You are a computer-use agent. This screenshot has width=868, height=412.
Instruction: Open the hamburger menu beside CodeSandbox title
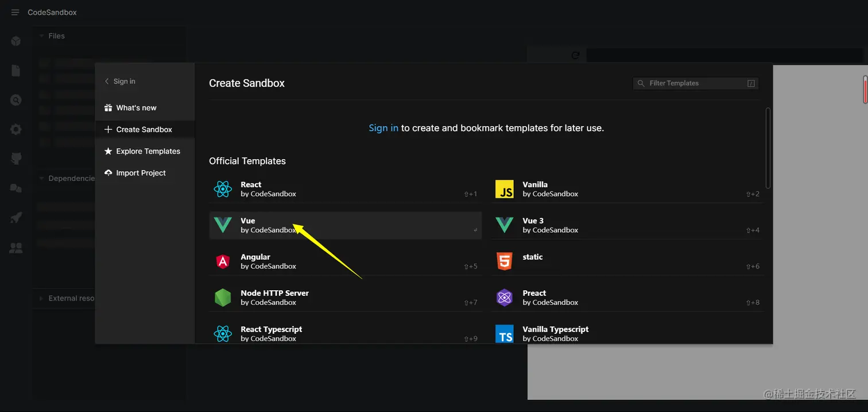[15, 13]
